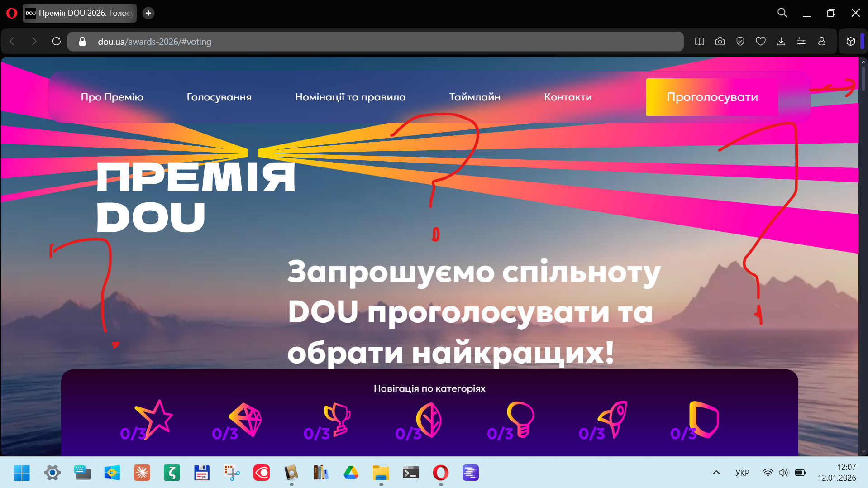
Task: Open the Opera menu logo button
Action: tap(12, 13)
